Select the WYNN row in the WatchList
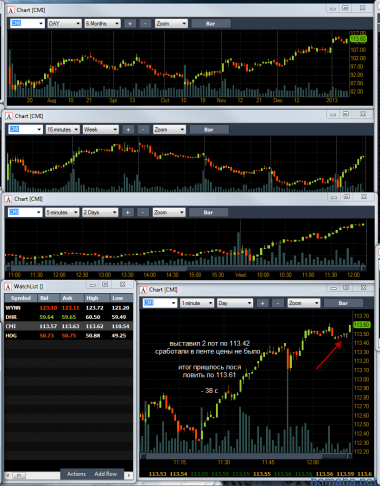The width and height of the screenshot is (380, 486). pos(68,308)
